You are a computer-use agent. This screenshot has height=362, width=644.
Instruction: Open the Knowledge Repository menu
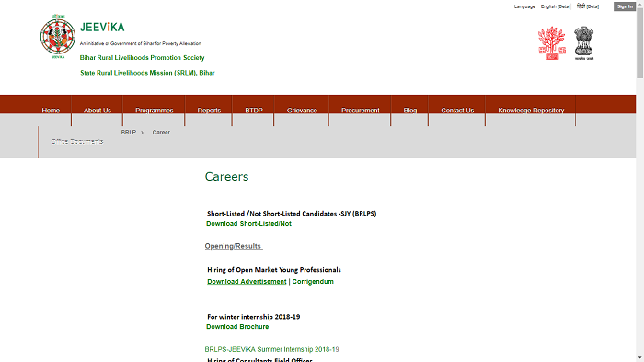point(531,111)
